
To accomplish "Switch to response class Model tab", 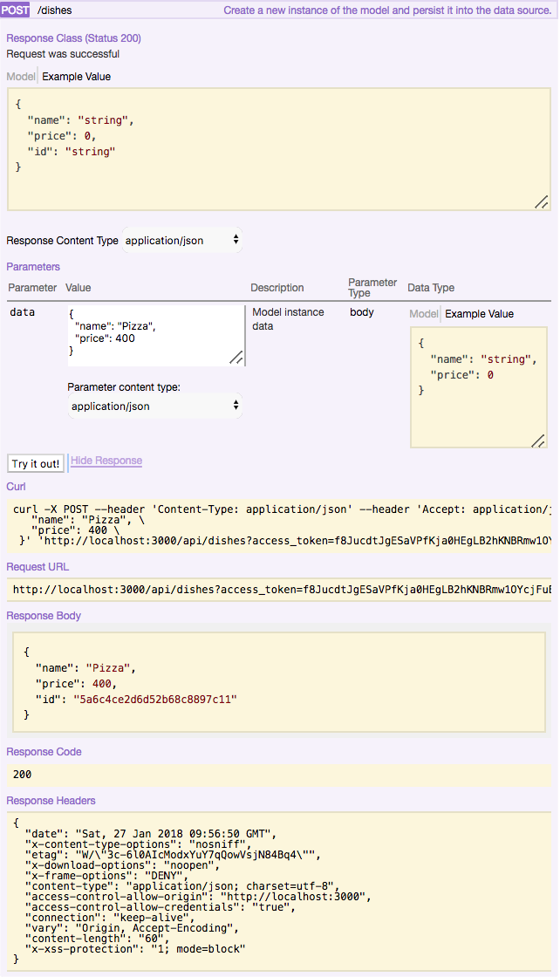I will (x=21, y=77).
